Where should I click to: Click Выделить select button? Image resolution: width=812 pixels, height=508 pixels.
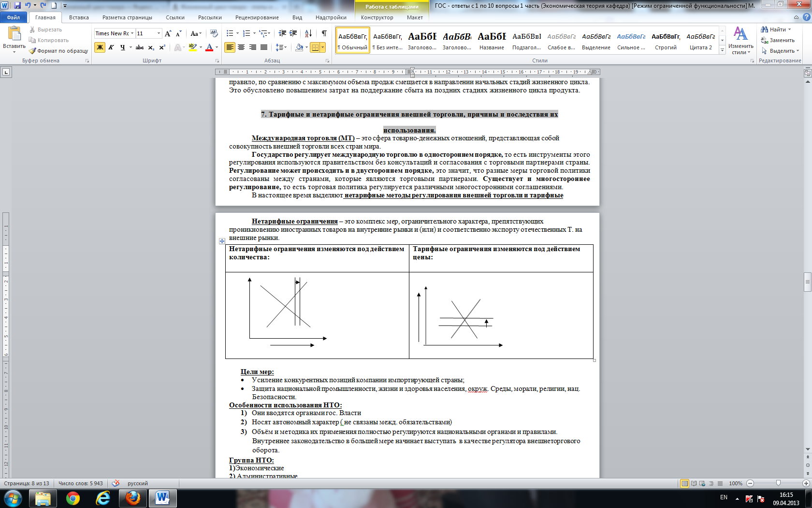(780, 51)
